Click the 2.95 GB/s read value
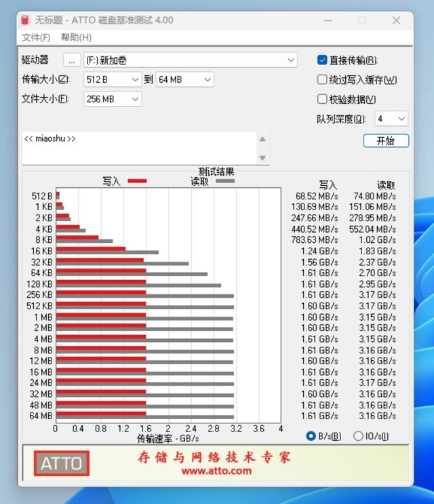The width and height of the screenshot is (434, 504). pyautogui.click(x=378, y=284)
